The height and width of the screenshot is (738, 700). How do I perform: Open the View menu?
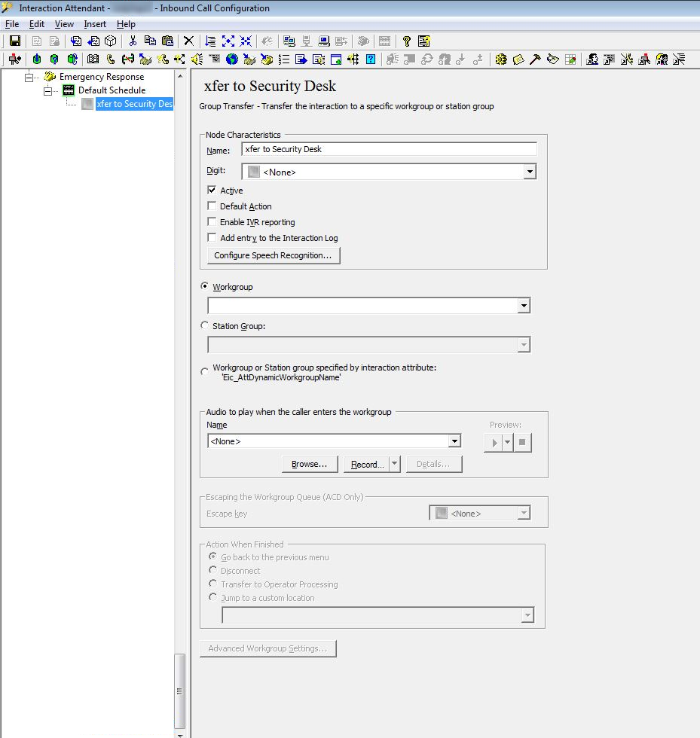click(x=64, y=24)
